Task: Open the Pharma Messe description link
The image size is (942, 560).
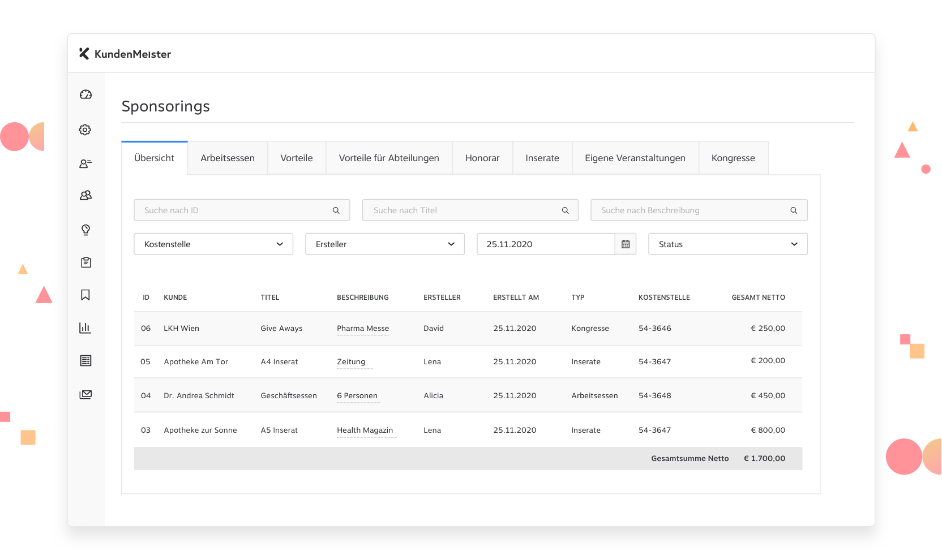Action: pyautogui.click(x=363, y=329)
